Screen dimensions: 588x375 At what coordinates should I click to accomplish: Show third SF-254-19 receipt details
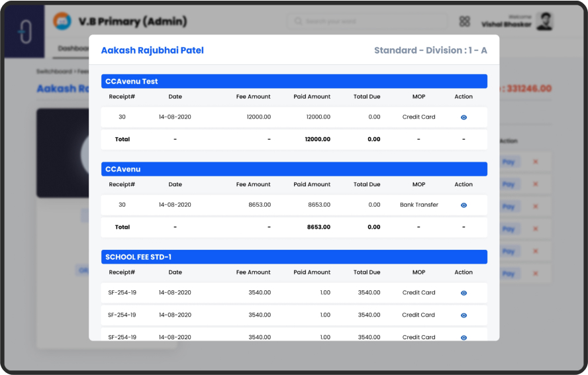click(x=464, y=337)
